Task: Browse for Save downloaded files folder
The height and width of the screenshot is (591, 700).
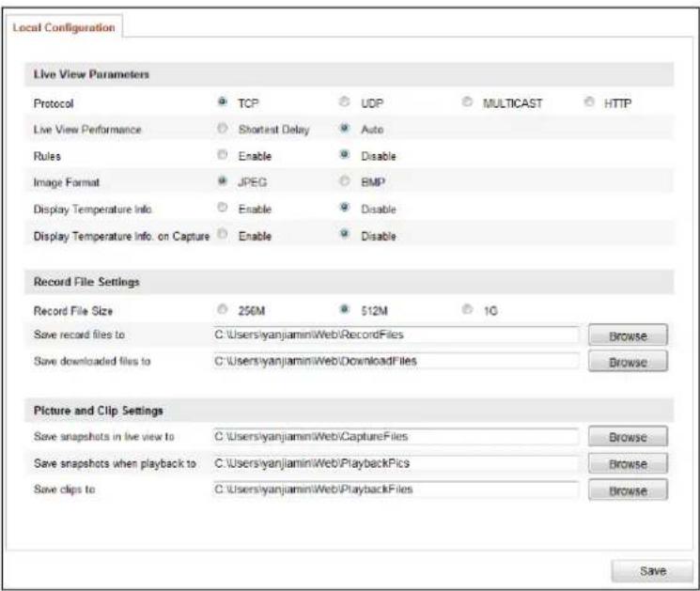Action: click(628, 362)
